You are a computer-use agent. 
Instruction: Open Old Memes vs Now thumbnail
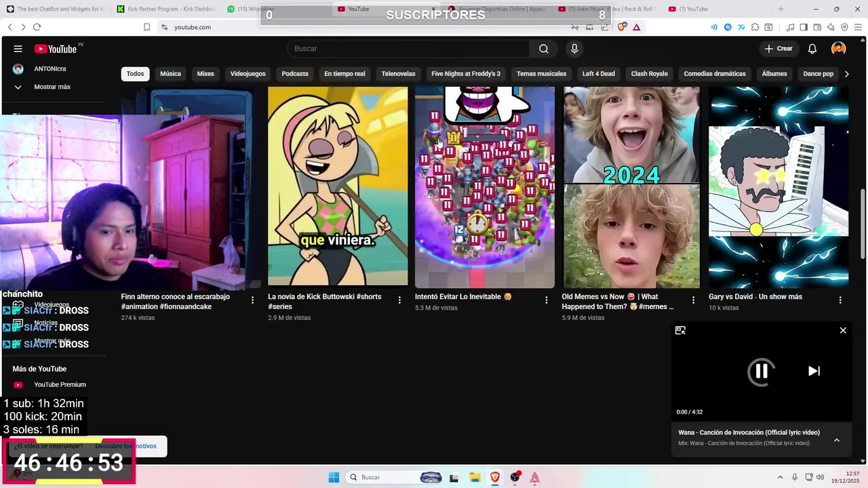pos(631,187)
